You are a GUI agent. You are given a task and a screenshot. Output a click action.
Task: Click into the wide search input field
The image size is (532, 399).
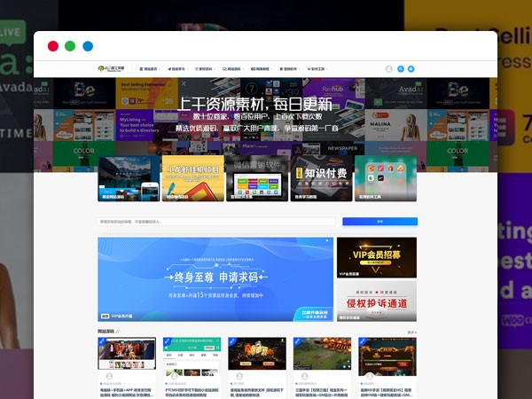pyautogui.click(x=216, y=222)
